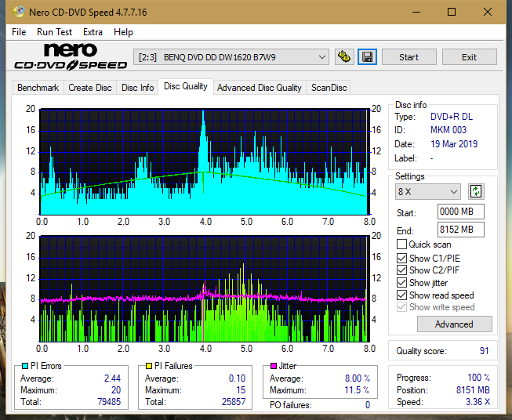Click the save floppy disk icon
Viewport: 512px width, 420px height.
click(x=368, y=57)
